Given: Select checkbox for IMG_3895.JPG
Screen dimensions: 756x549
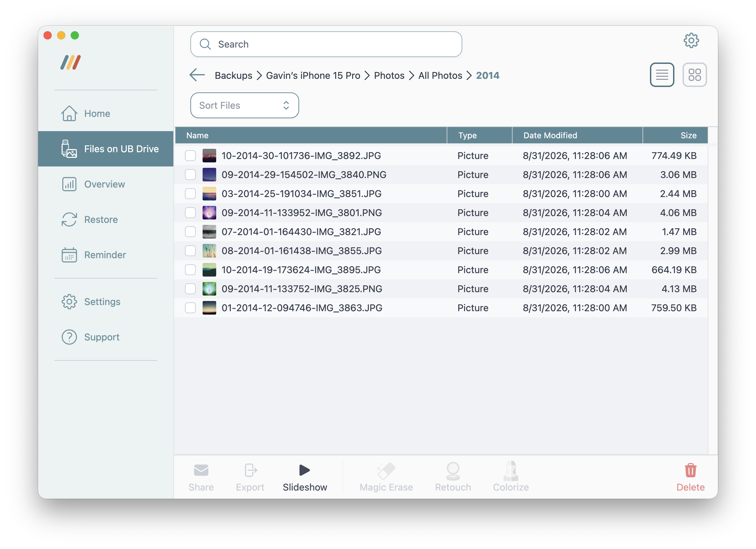Looking at the screenshot, I should (x=190, y=270).
